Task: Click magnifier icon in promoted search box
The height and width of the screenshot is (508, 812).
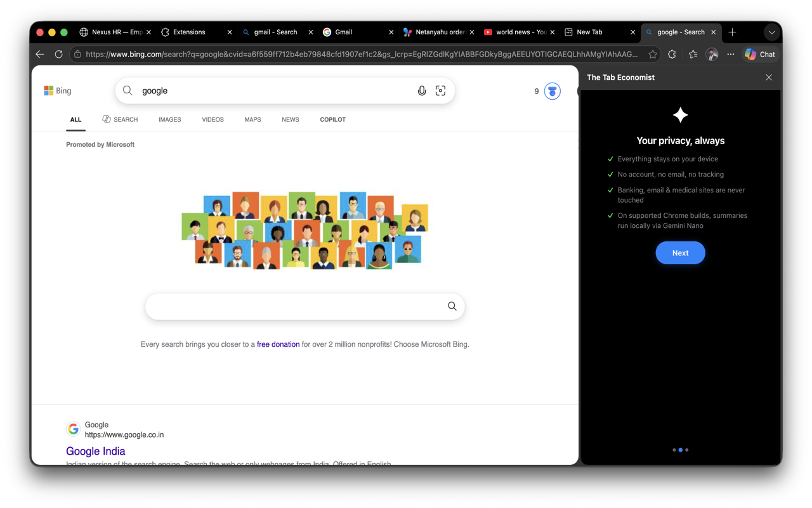Action: (452, 306)
